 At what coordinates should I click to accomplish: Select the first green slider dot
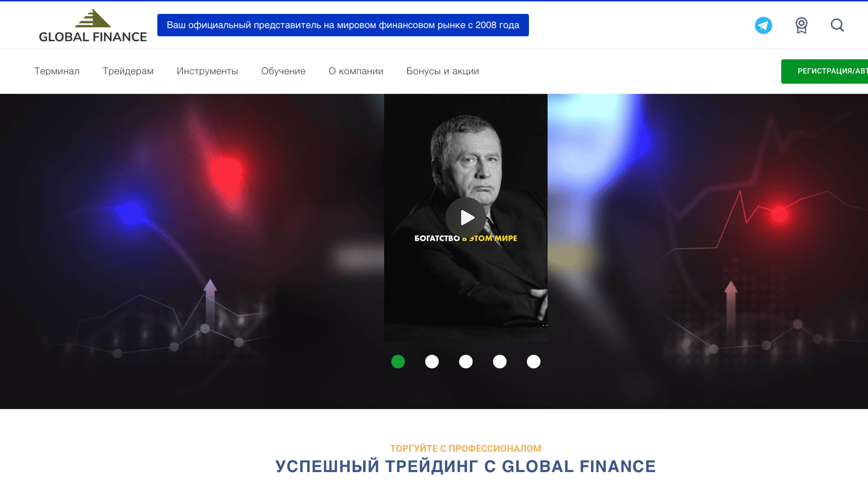click(398, 361)
